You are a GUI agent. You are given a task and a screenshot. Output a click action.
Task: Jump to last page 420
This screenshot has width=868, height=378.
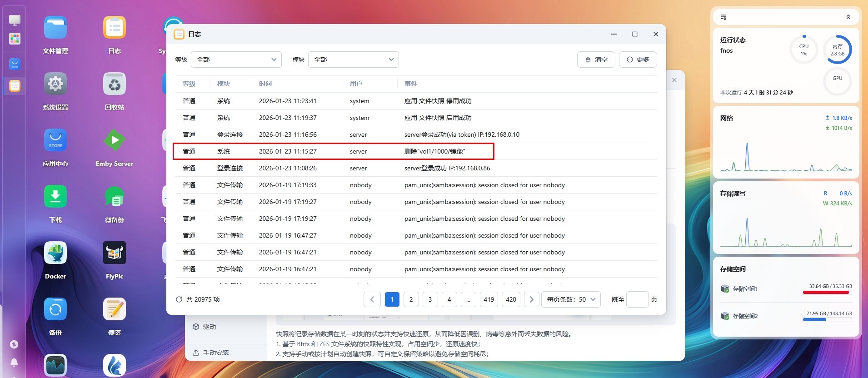tap(511, 299)
